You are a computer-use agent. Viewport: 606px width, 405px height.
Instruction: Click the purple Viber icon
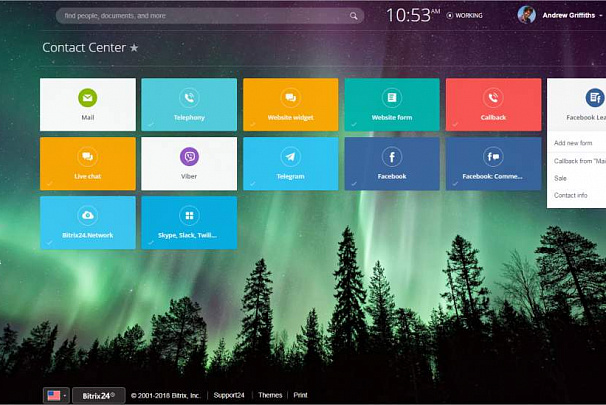coord(189,157)
